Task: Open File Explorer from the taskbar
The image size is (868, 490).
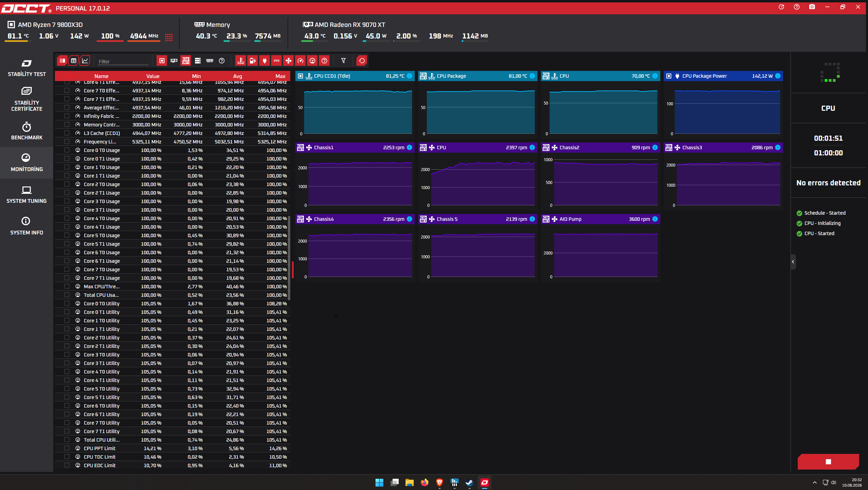Action: pyautogui.click(x=410, y=483)
